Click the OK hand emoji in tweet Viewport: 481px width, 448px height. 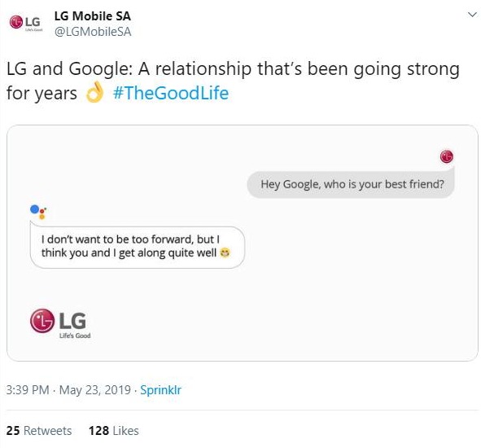(x=94, y=92)
